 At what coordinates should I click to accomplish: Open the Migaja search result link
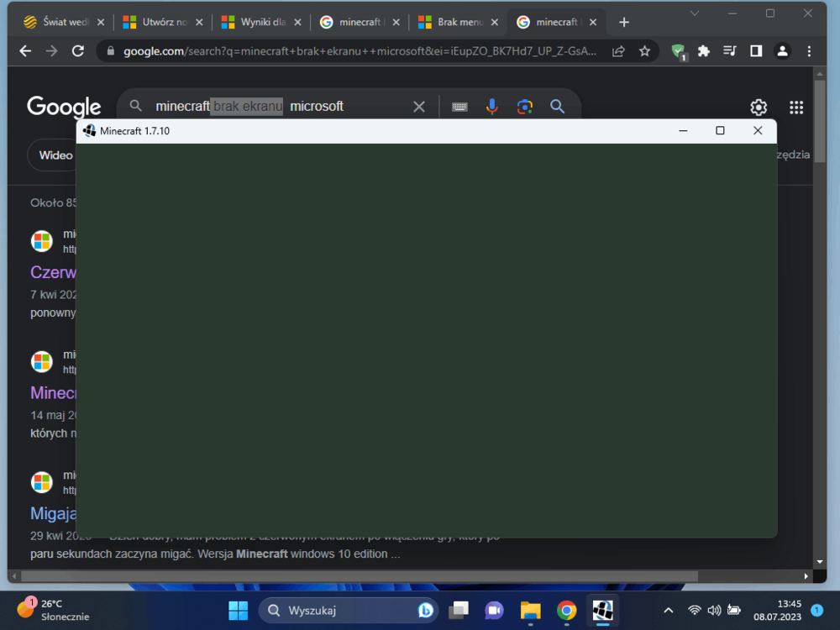(x=53, y=513)
